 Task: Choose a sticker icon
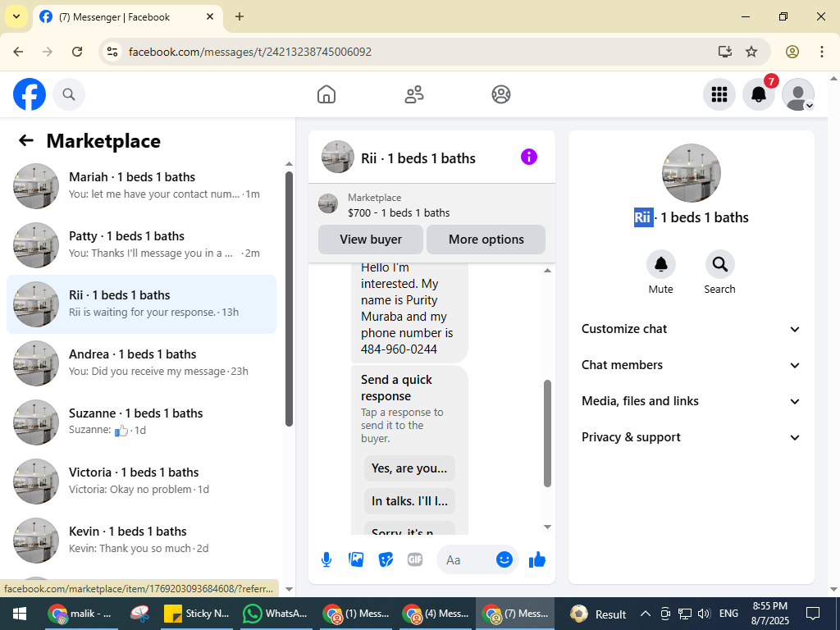click(386, 559)
